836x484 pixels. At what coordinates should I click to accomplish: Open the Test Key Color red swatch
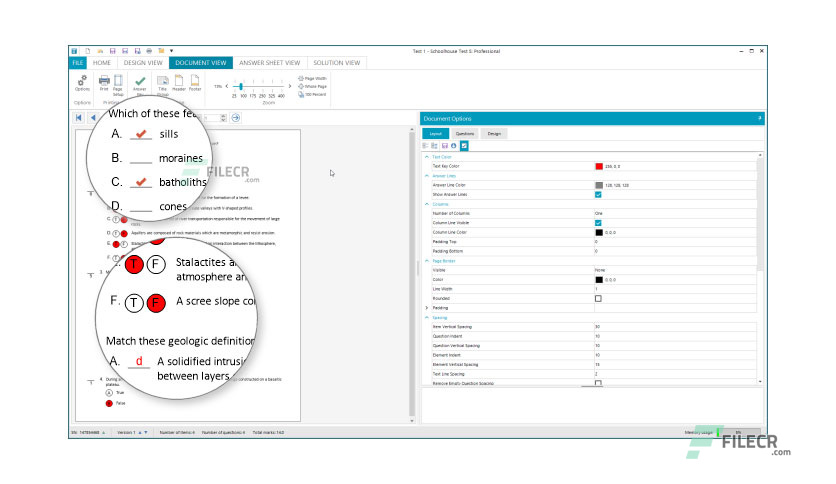pyautogui.click(x=599, y=166)
